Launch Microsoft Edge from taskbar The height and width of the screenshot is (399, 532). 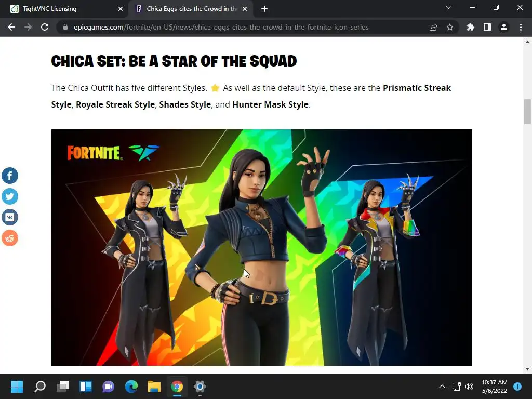click(x=131, y=387)
